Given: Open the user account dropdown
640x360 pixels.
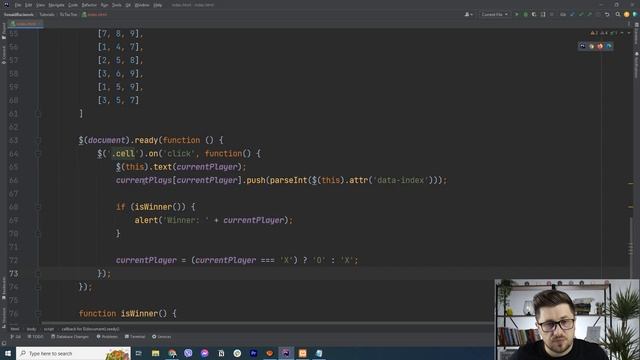Looking at the screenshot, I should [x=469, y=14].
